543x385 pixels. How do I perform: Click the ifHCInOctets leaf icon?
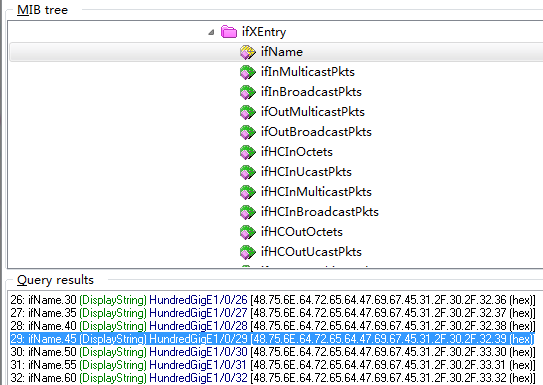(247, 152)
